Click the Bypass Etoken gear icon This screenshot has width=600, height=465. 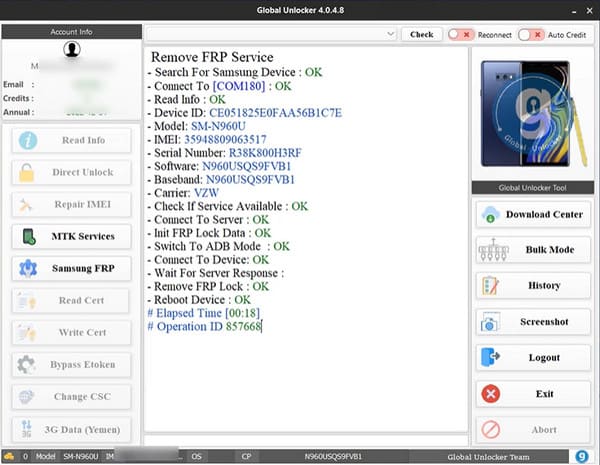click(26, 365)
